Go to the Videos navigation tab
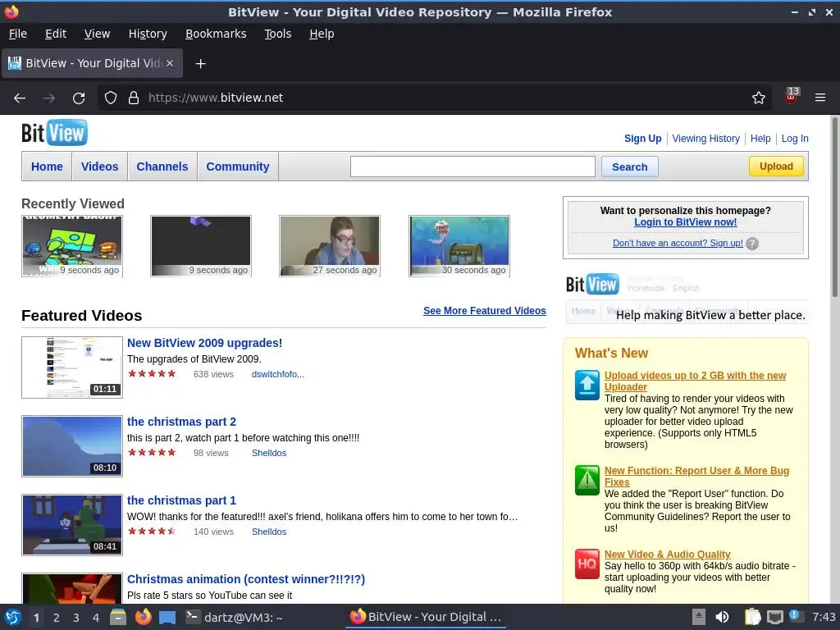 tap(99, 167)
